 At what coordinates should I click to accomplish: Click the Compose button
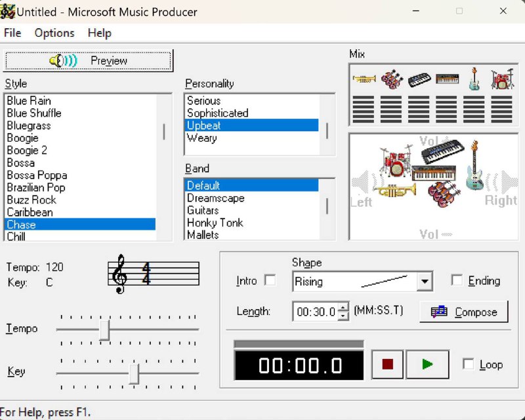pos(464,312)
